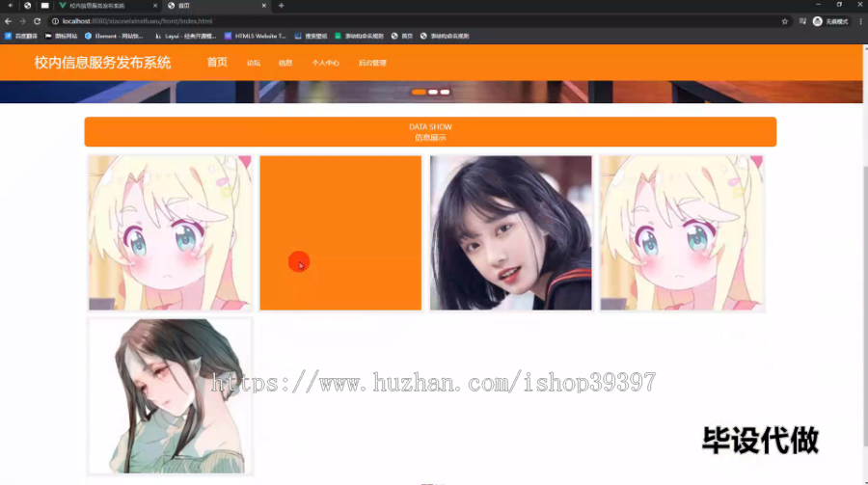The height and width of the screenshot is (485, 868).
Task: Open the bookmark with the black flag icon
Action: tap(61, 36)
